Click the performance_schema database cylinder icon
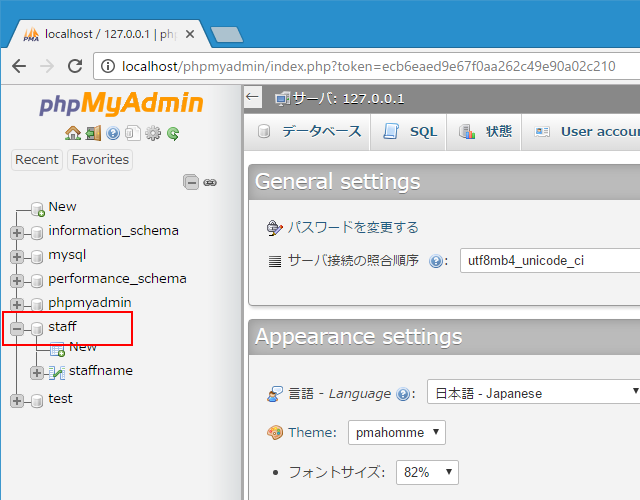Viewport: 640px width, 500px height. [37, 281]
